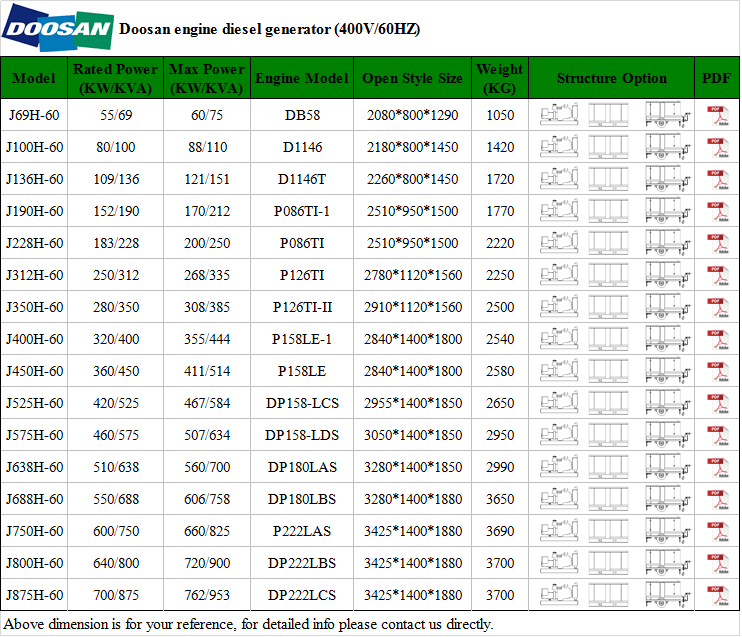This screenshot has width=742, height=637.
Task: Click weight value 1050
Action: click(500, 115)
